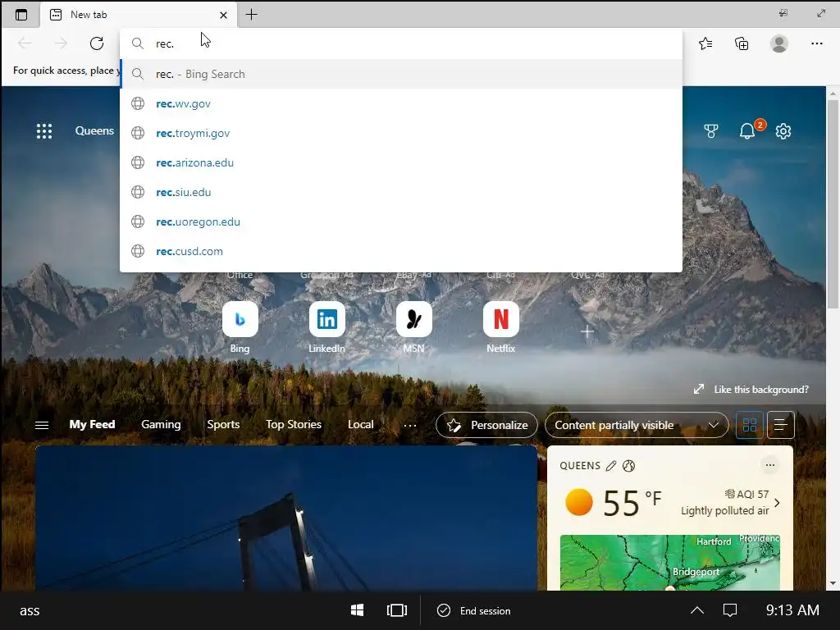Switch to Local tab

(x=361, y=424)
